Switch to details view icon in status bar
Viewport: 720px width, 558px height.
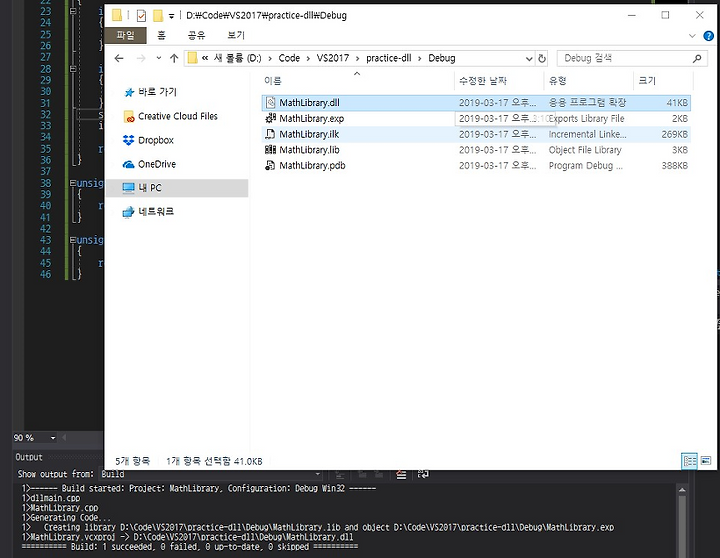click(x=689, y=461)
